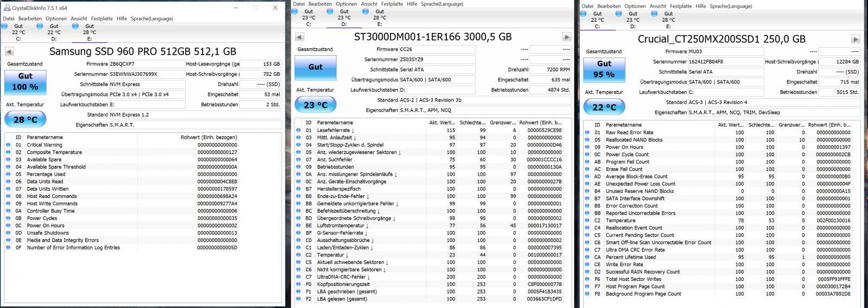This screenshot has height=308, width=868.
Task: Click the 'Gut 100 %' health status button
Action: 25,81
